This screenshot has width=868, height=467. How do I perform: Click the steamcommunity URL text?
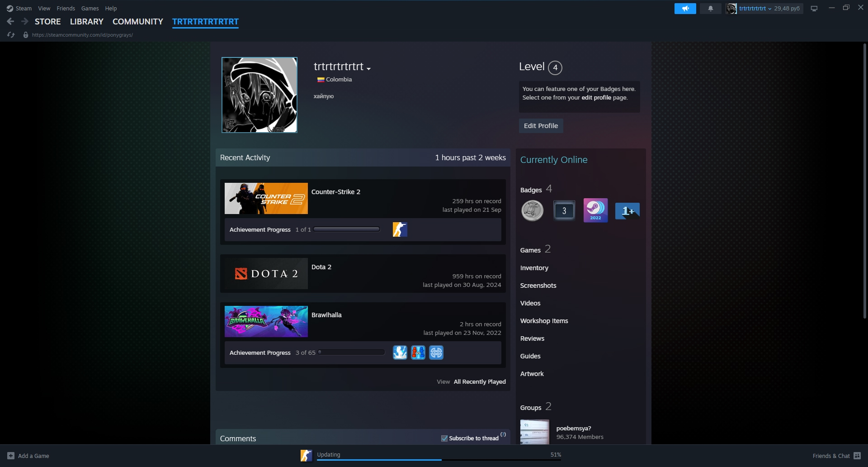coord(82,35)
